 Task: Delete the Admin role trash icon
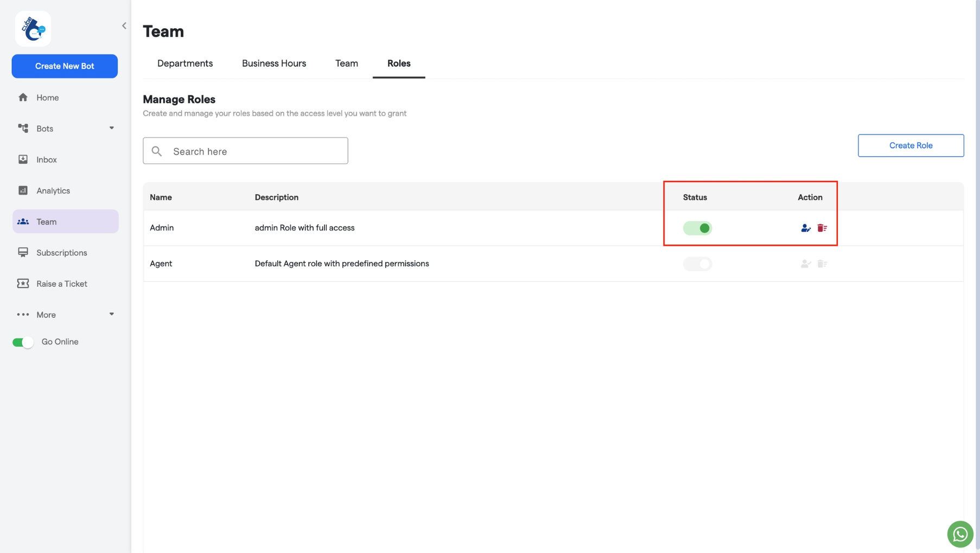pyautogui.click(x=822, y=228)
